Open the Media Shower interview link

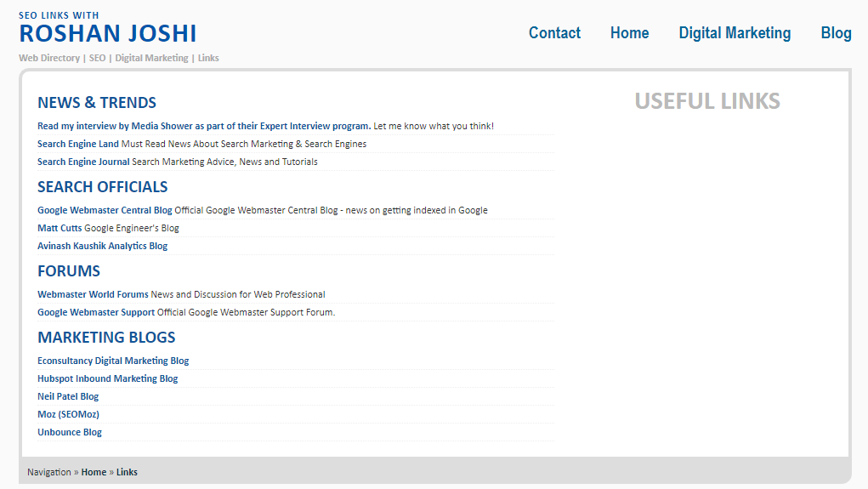[204, 126]
